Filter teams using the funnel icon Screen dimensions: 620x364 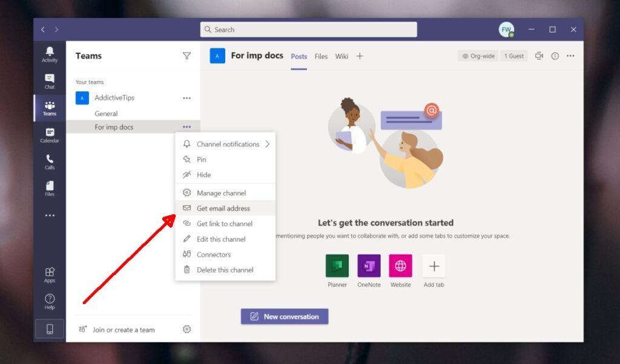tap(186, 56)
